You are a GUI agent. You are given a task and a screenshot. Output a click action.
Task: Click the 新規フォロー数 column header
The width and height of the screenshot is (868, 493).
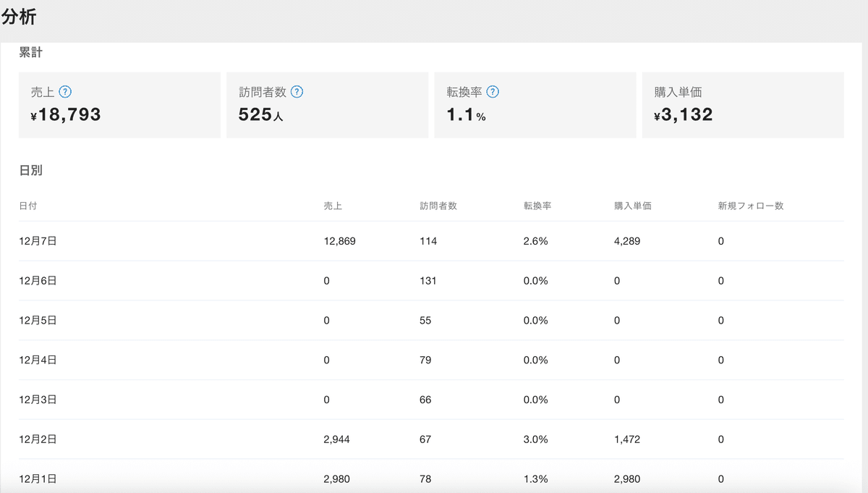point(751,206)
